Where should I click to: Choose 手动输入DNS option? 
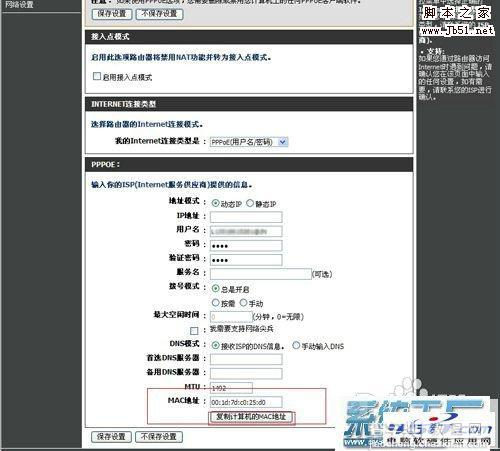click(296, 345)
